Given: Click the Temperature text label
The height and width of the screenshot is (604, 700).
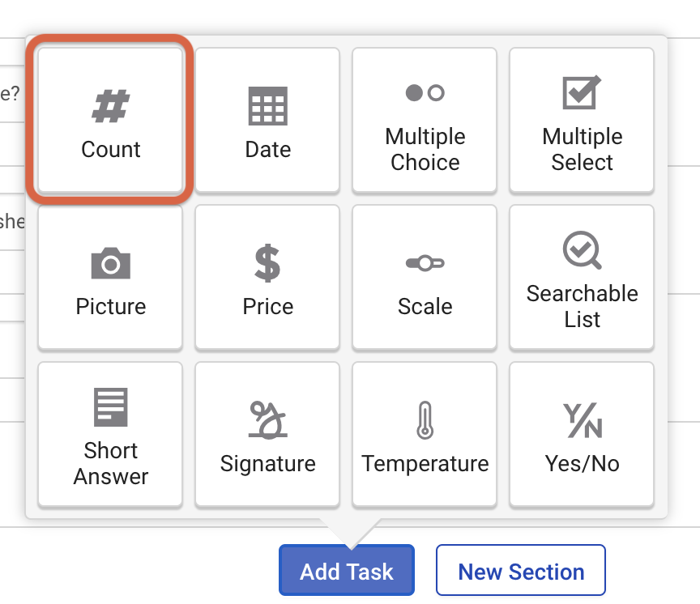Looking at the screenshot, I should 425,463.
